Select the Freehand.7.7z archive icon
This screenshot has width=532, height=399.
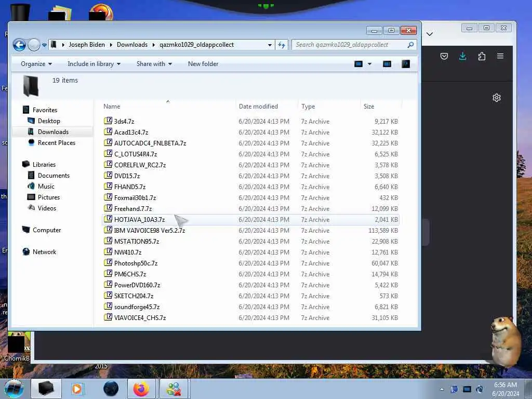pos(108,208)
